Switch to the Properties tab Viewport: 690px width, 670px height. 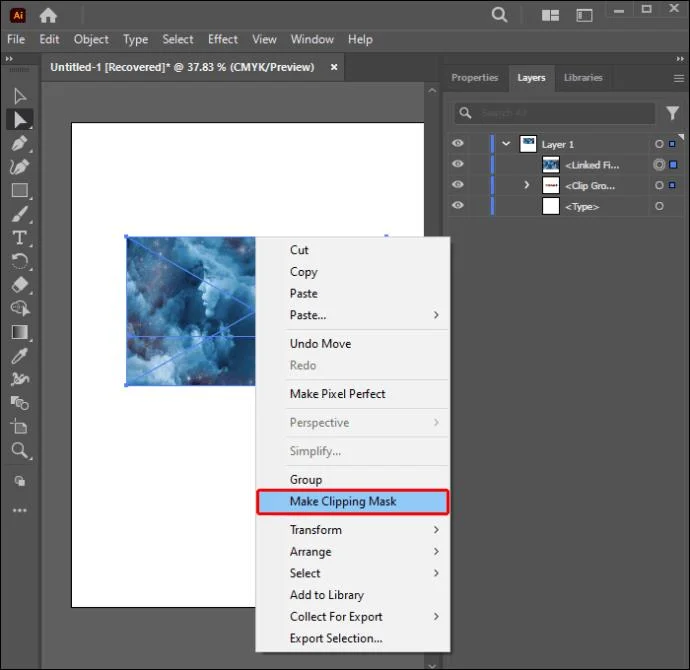coord(474,78)
